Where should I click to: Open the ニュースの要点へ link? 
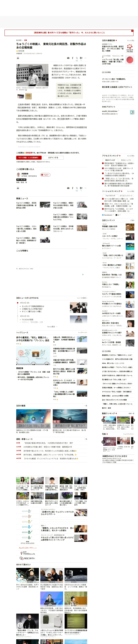pos(82,298)
